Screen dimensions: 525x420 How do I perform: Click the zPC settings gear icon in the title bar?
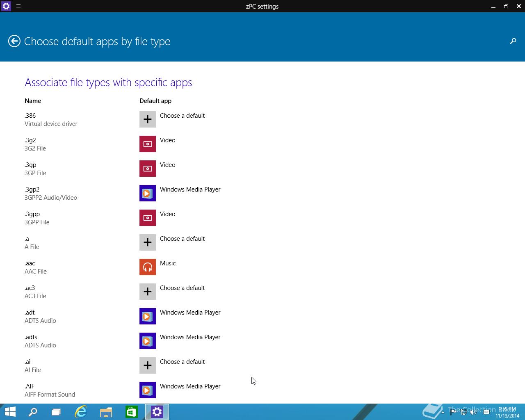coord(6,6)
